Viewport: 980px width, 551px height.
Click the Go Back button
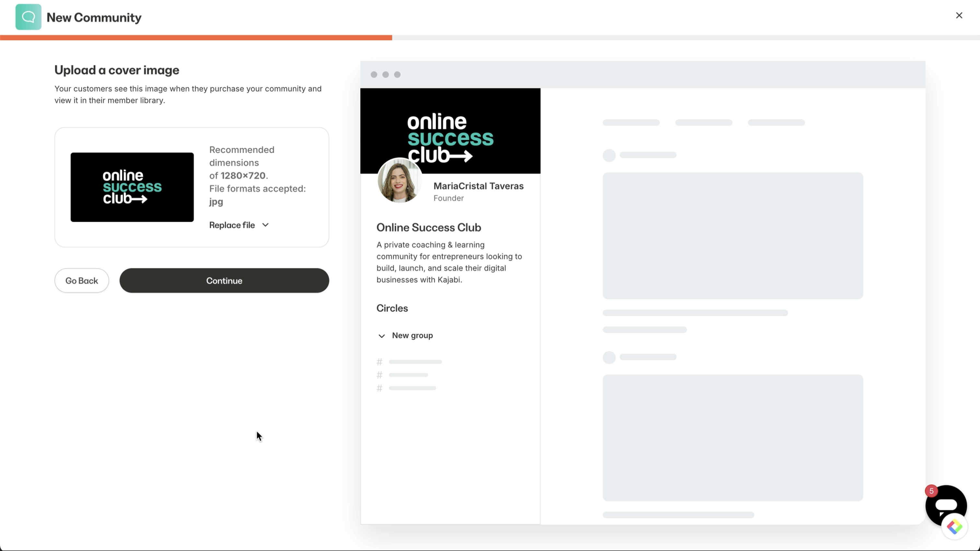tap(81, 281)
